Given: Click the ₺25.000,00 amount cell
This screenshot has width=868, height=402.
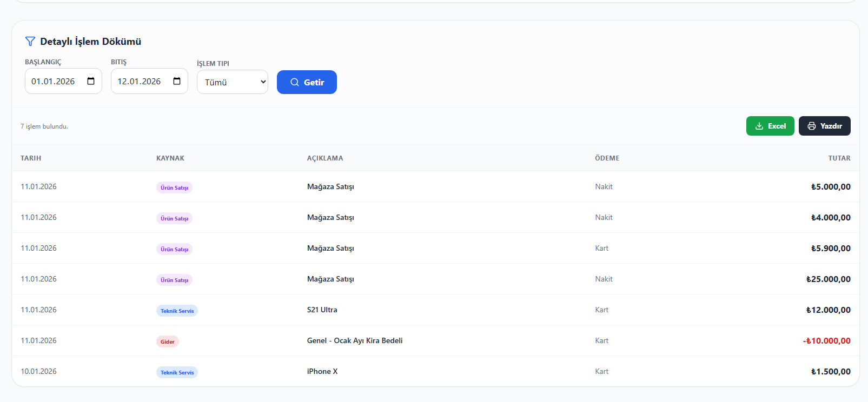Looking at the screenshot, I should (828, 279).
